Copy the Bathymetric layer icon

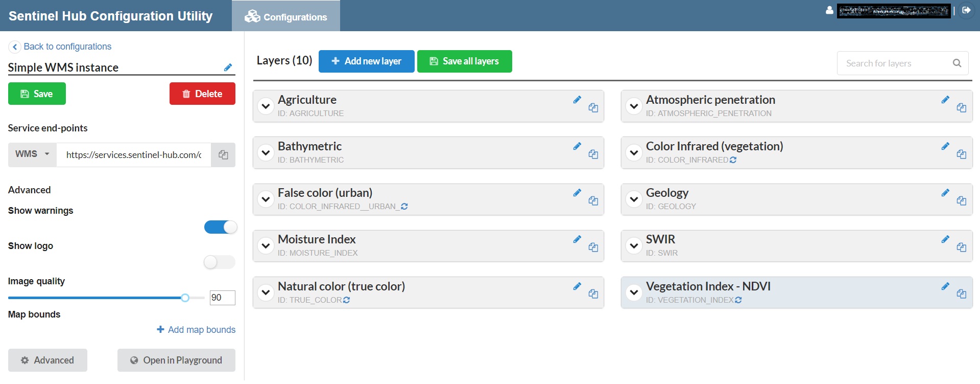(x=593, y=154)
